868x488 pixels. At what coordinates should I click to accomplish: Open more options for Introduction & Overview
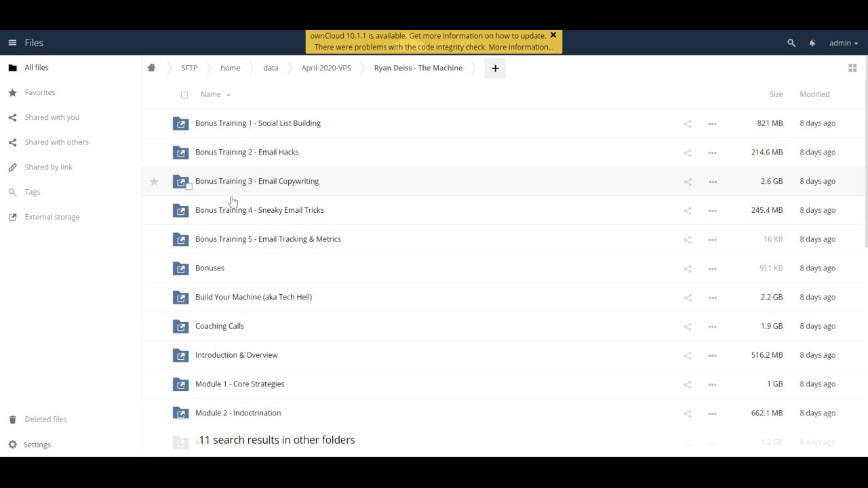click(x=712, y=356)
